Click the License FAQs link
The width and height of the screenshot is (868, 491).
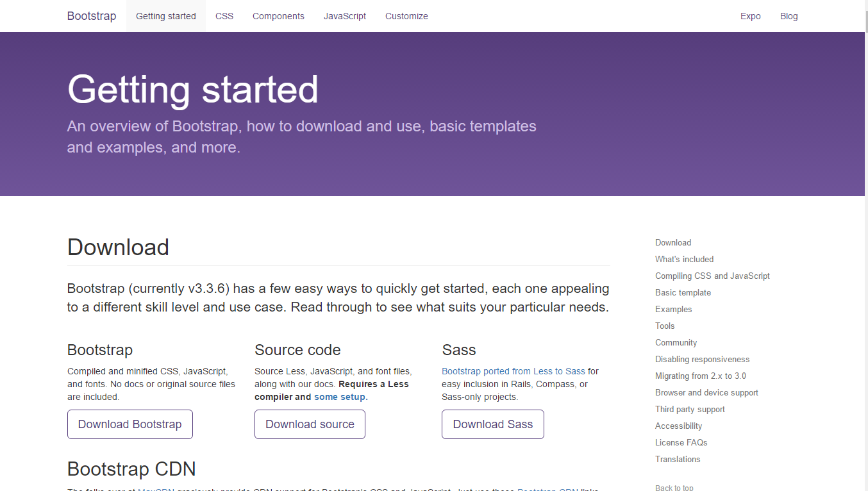pyautogui.click(x=681, y=442)
